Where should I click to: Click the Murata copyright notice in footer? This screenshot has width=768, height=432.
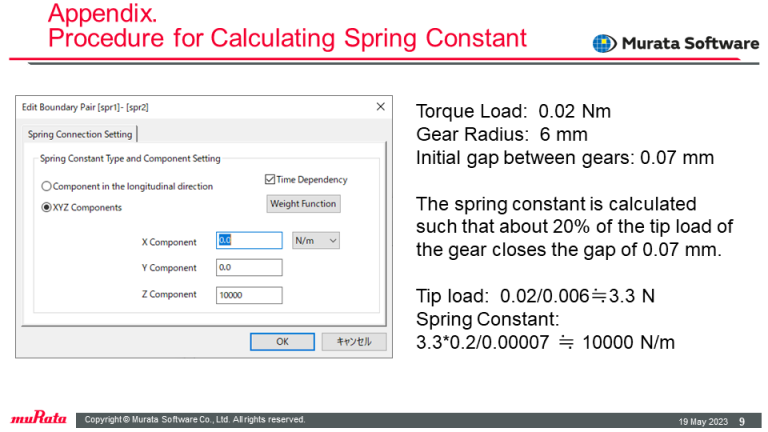[x=195, y=420]
